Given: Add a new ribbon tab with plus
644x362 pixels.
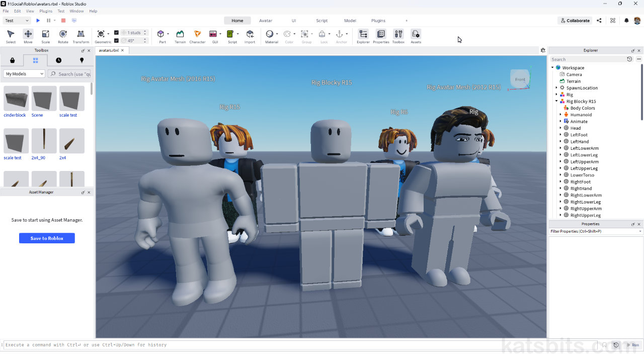Looking at the screenshot, I should [x=407, y=21].
